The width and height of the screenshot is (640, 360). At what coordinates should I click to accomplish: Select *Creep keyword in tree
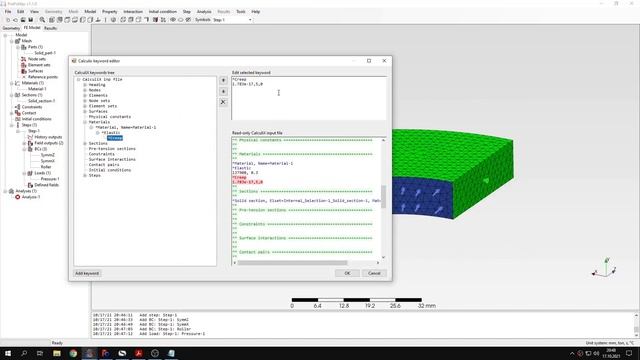[x=115, y=138]
